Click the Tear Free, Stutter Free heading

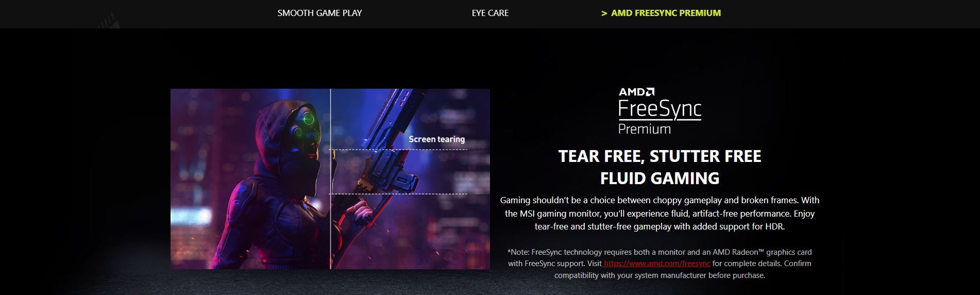pyautogui.click(x=660, y=156)
